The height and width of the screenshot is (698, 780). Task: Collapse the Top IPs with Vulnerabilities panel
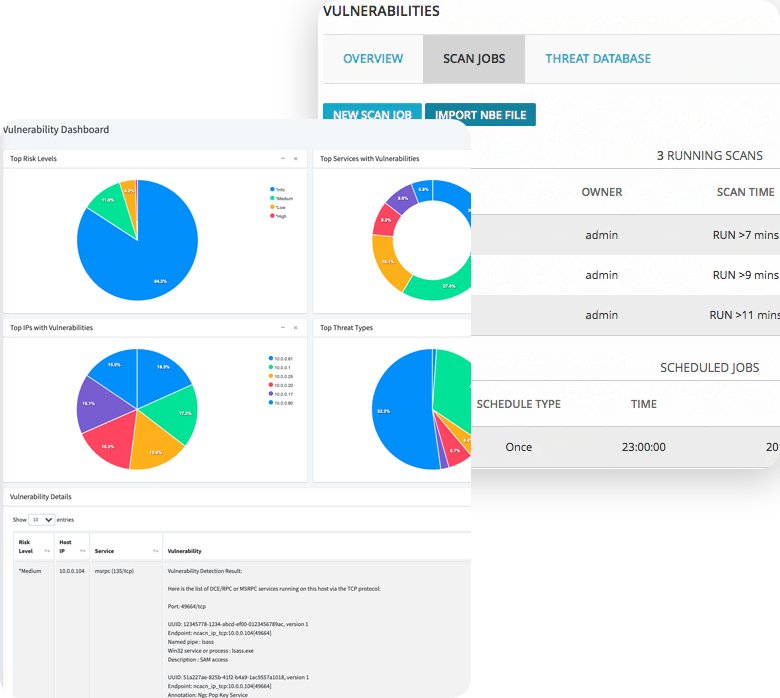pos(283,328)
